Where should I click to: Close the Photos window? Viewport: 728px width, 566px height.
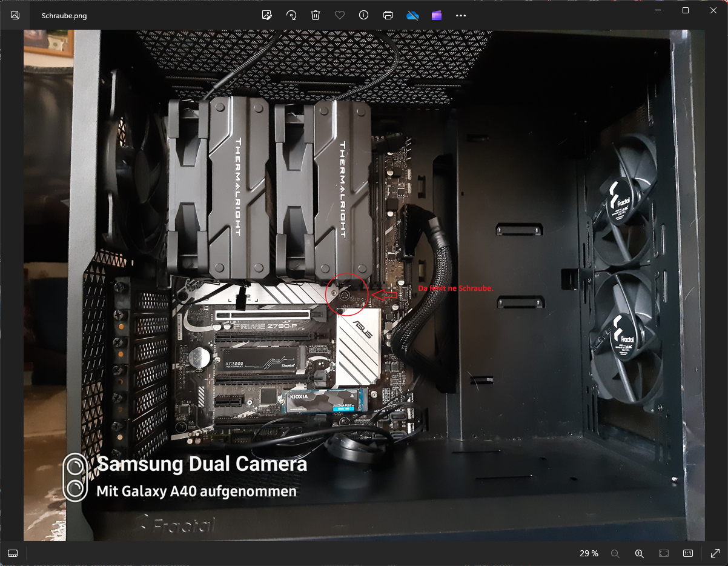coord(713,10)
